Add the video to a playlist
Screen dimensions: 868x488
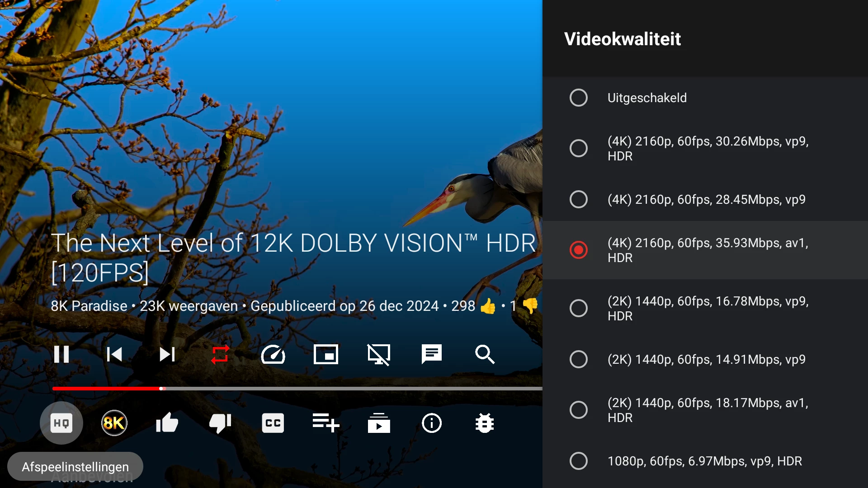pos(326,423)
